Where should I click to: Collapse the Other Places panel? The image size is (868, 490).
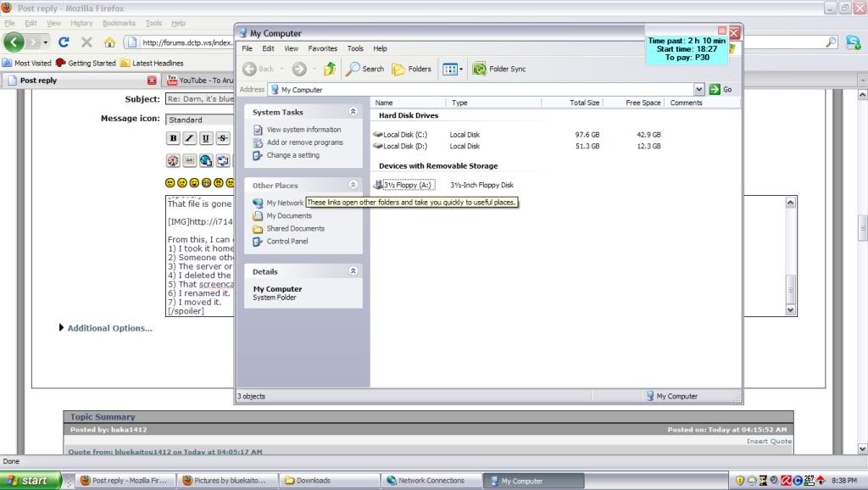[353, 185]
